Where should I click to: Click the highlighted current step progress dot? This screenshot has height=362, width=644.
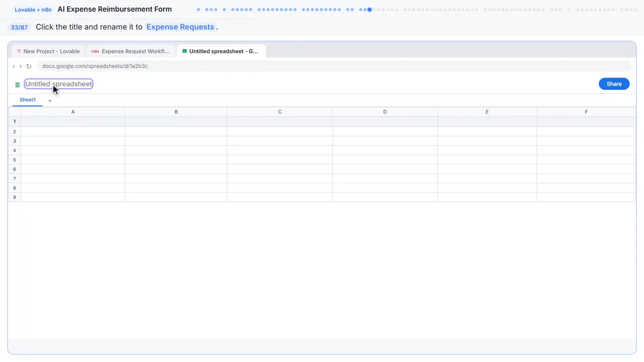370,10
